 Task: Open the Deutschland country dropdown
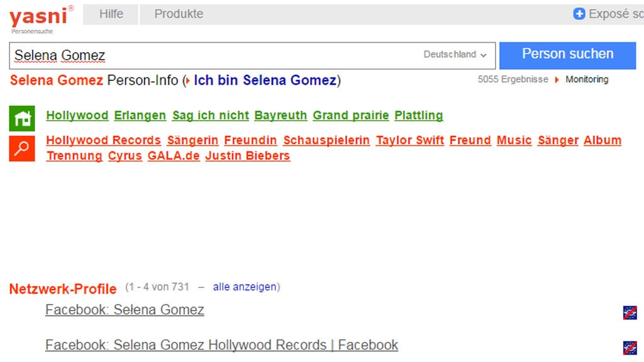(454, 55)
